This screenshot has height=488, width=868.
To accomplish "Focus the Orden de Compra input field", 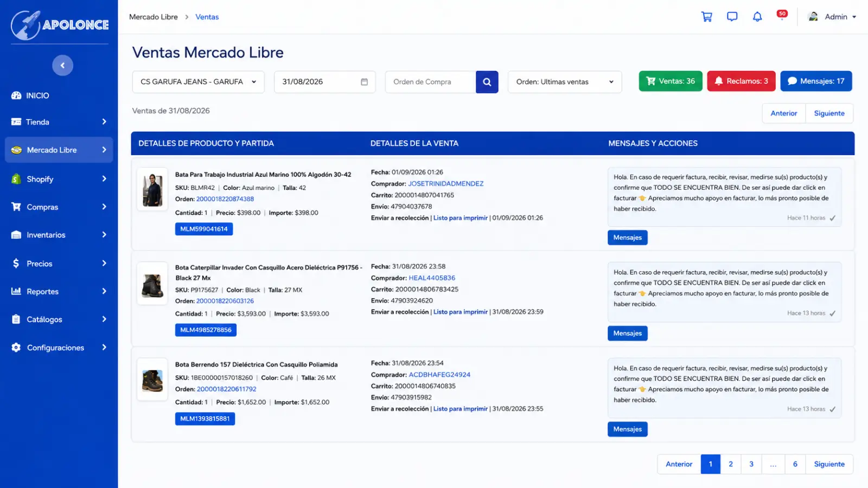I will [431, 82].
